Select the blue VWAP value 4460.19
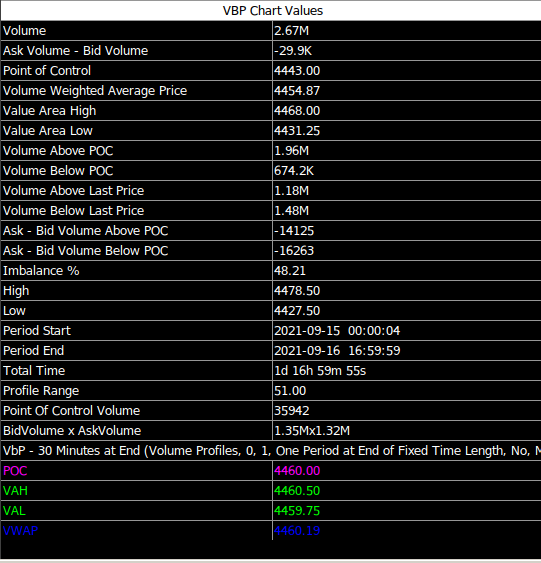This screenshot has height=563, width=541. coord(297,531)
